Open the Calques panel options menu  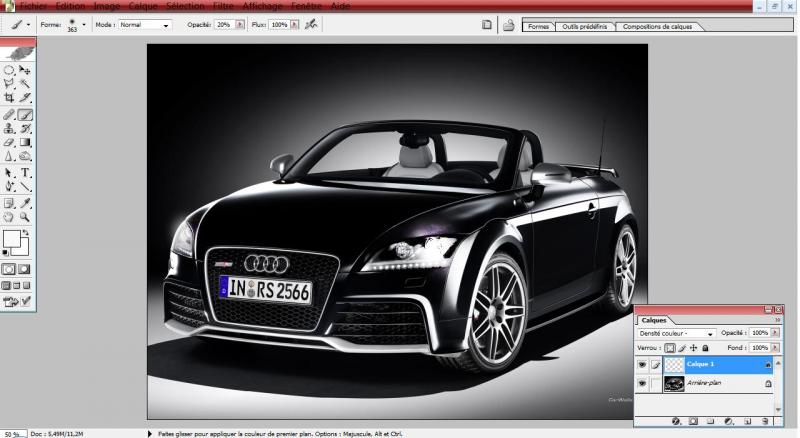click(x=778, y=320)
